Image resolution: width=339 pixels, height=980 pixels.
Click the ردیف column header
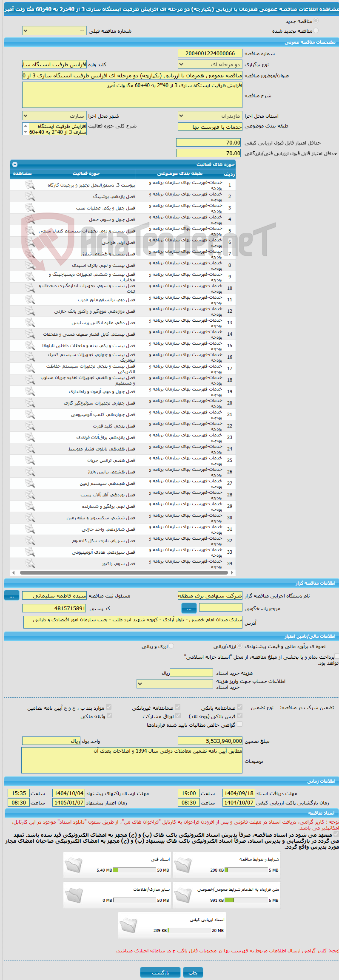[x=229, y=174]
